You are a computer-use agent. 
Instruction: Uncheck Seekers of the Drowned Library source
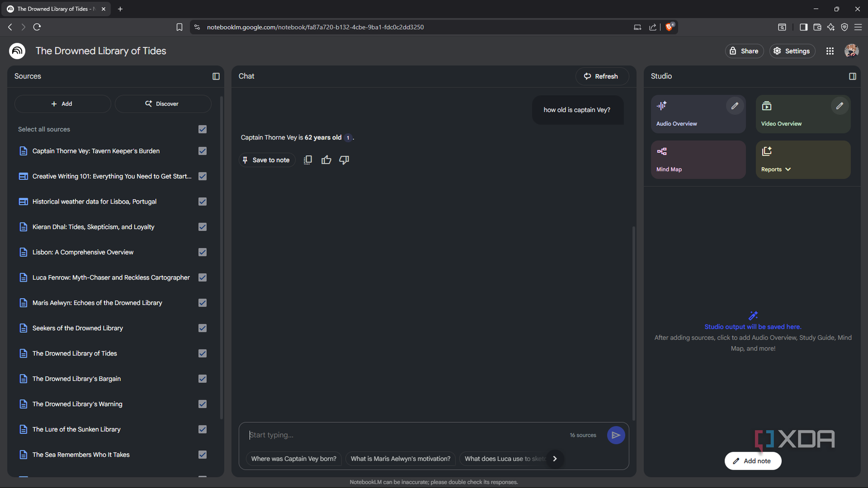point(203,328)
